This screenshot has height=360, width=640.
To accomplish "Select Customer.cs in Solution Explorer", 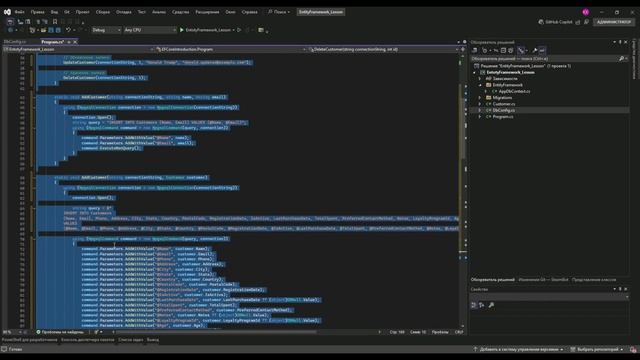I will click(x=503, y=104).
